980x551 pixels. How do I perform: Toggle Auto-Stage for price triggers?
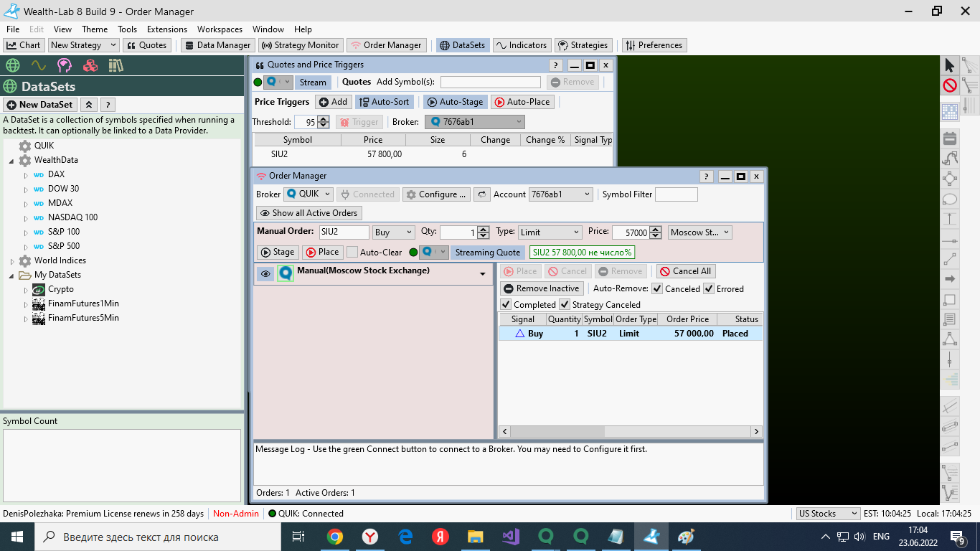coord(455,102)
